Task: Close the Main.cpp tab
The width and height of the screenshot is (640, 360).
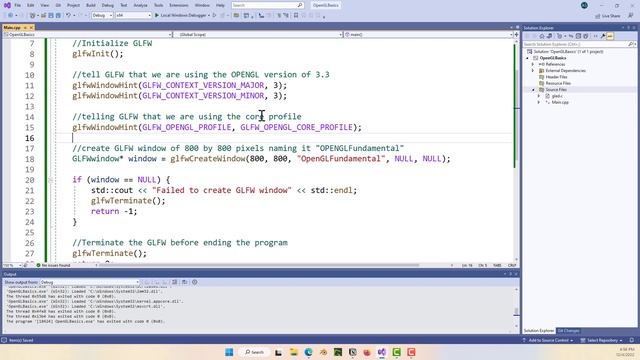Action: click(x=31, y=27)
